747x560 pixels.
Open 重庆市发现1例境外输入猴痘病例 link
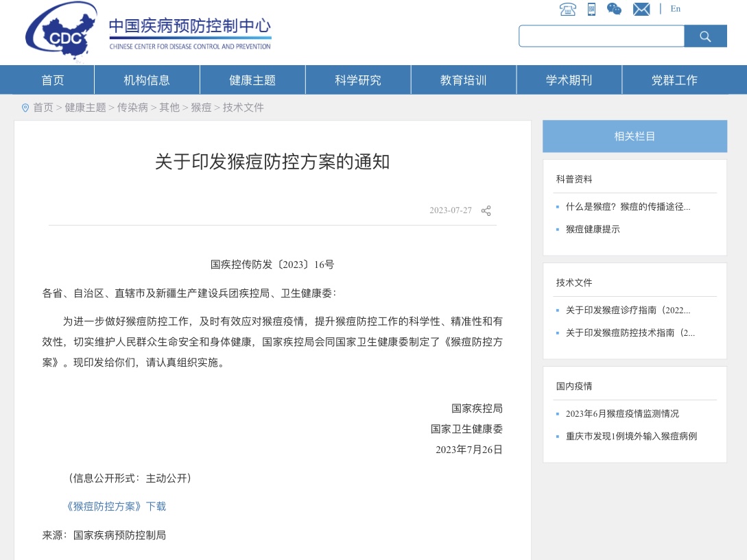coord(631,436)
